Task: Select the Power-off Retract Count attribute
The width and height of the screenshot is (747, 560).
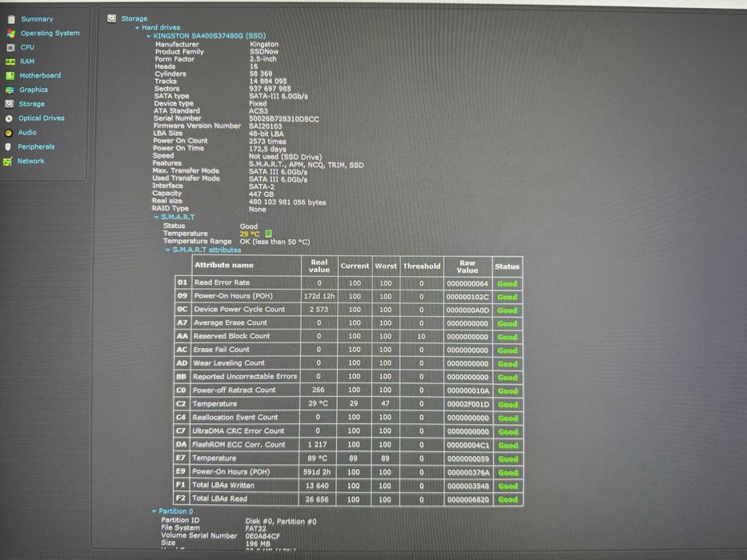Action: click(x=234, y=390)
